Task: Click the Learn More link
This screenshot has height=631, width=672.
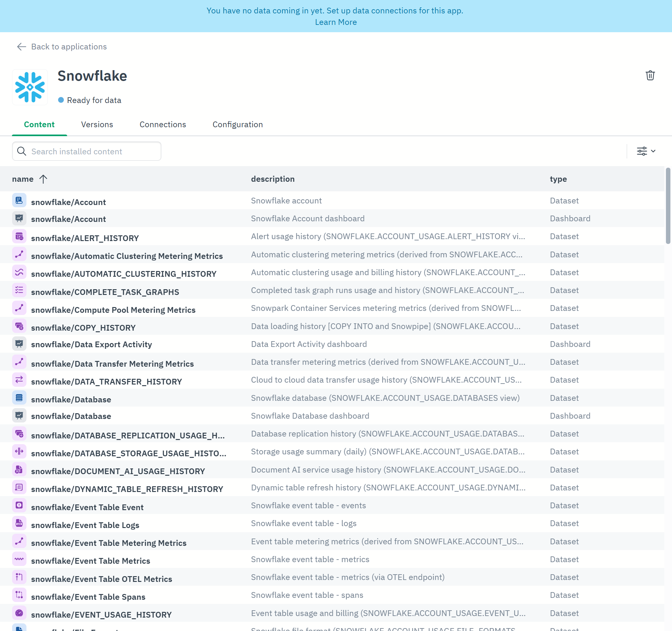Action: (336, 22)
